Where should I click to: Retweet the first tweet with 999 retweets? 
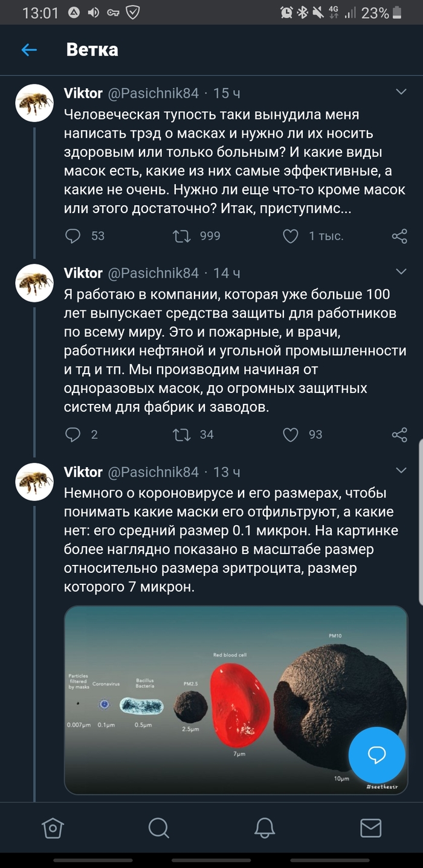point(182,236)
